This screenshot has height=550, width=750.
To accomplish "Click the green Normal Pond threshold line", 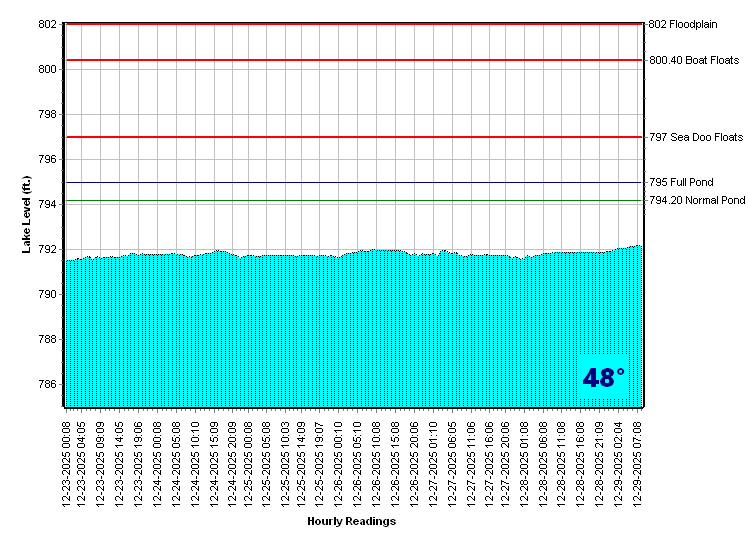I will 350,201.
